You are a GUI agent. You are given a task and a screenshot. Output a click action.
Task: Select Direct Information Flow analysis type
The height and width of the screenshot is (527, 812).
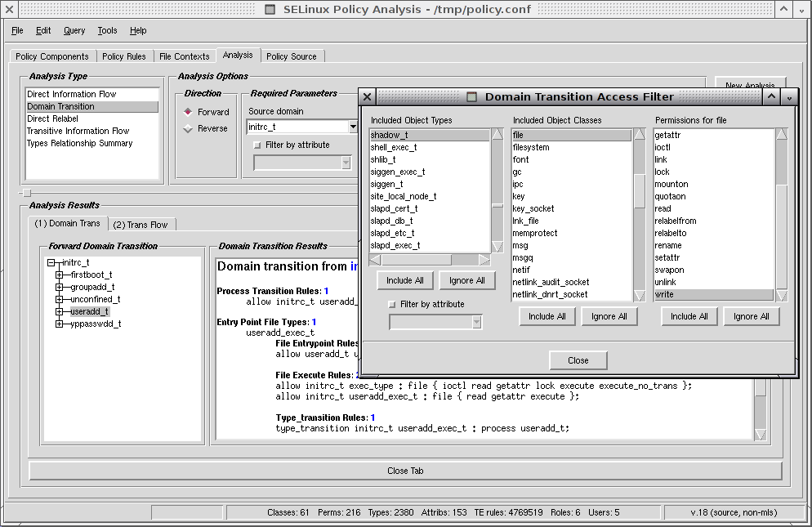[x=92, y=94]
